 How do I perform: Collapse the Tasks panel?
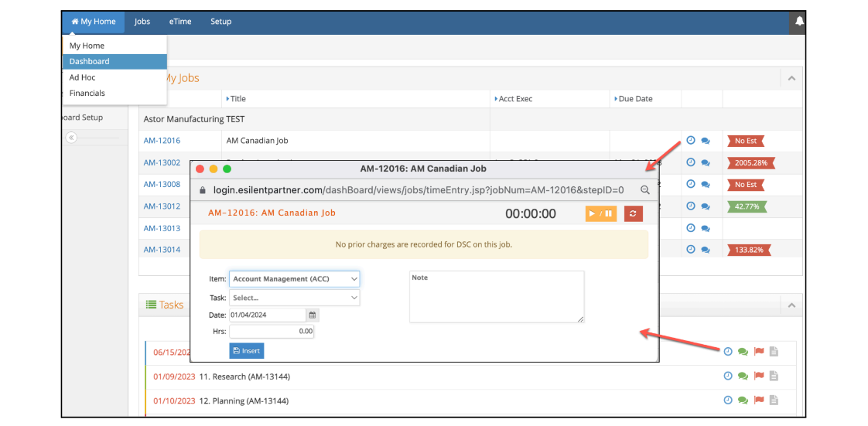coord(791,305)
